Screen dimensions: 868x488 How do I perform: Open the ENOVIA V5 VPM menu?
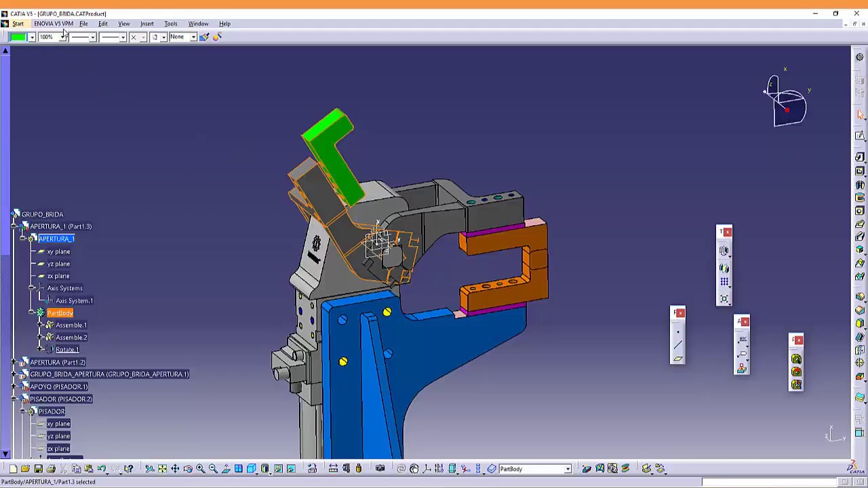[54, 24]
